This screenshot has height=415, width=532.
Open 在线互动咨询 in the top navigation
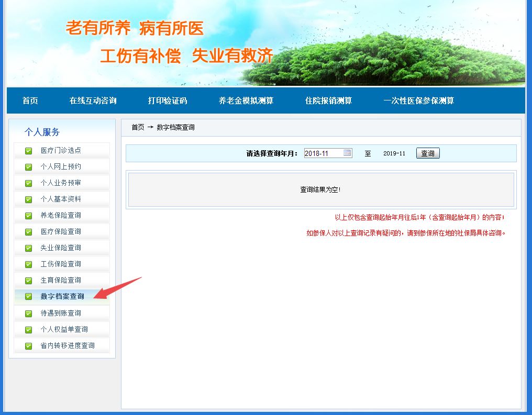tap(93, 100)
